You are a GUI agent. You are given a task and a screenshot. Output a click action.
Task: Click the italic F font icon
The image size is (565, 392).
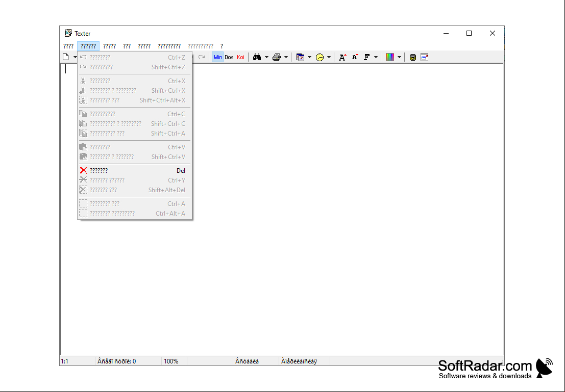tap(367, 57)
